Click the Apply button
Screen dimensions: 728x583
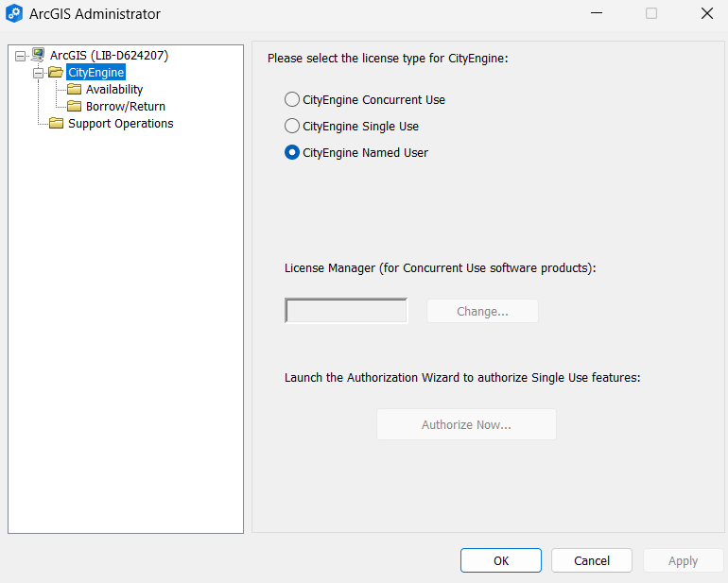coord(683,560)
